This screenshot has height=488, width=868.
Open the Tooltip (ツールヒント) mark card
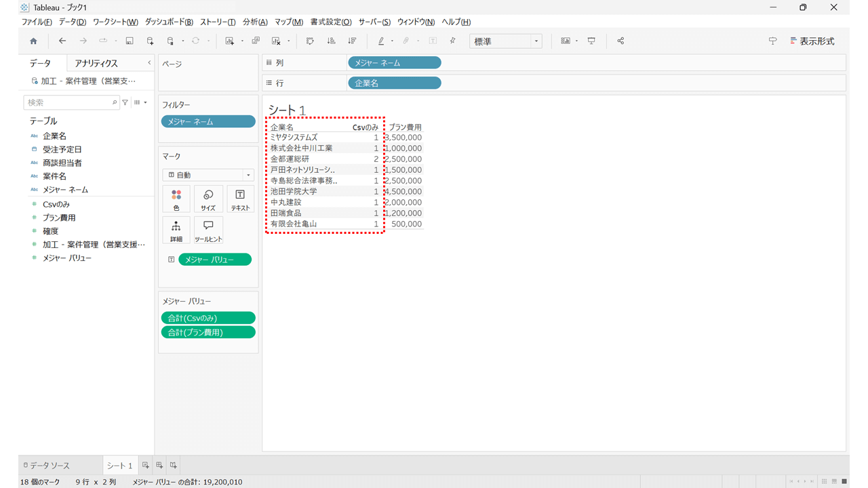[x=208, y=230]
